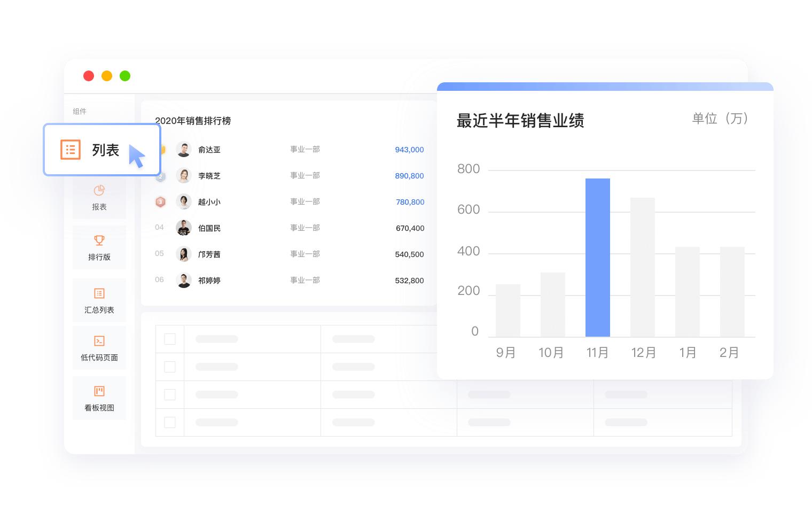Click the bronze medal beside 越小小
The image size is (812, 513).
(160, 202)
